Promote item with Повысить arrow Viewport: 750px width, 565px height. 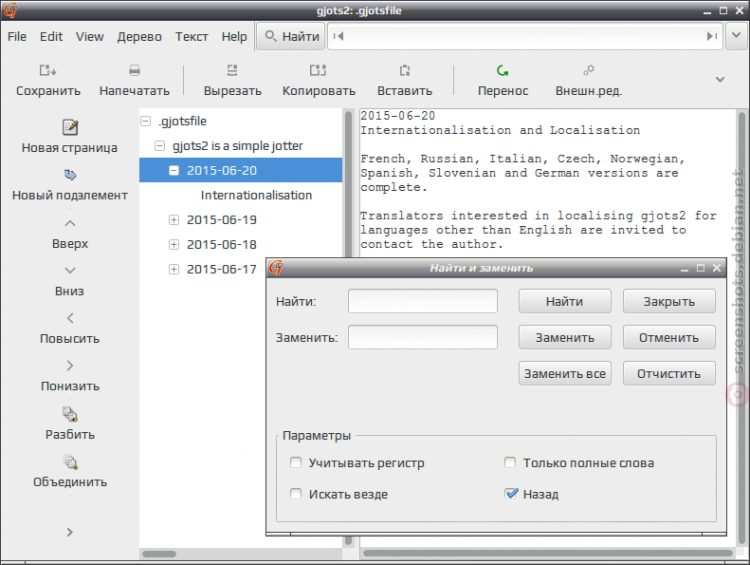70,318
